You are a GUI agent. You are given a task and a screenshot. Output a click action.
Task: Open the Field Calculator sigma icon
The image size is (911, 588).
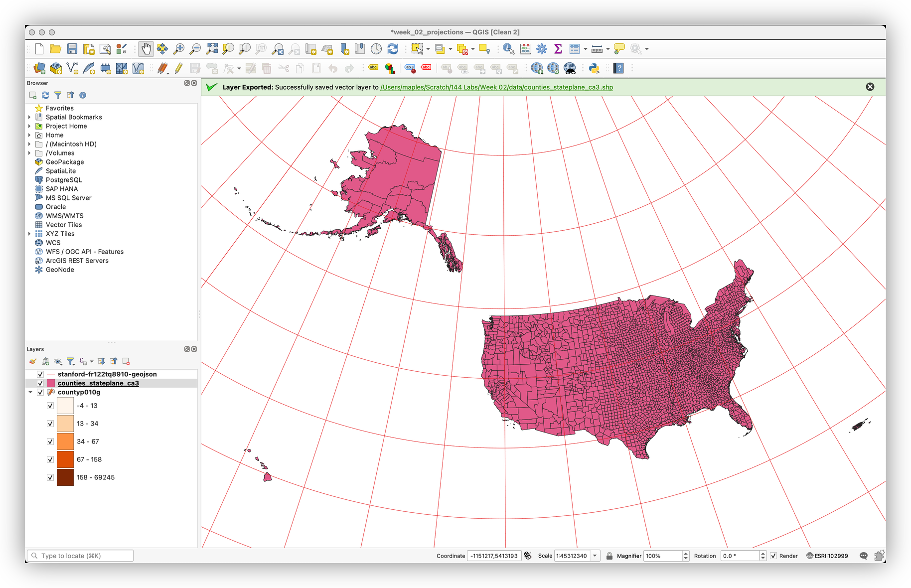[x=558, y=49]
